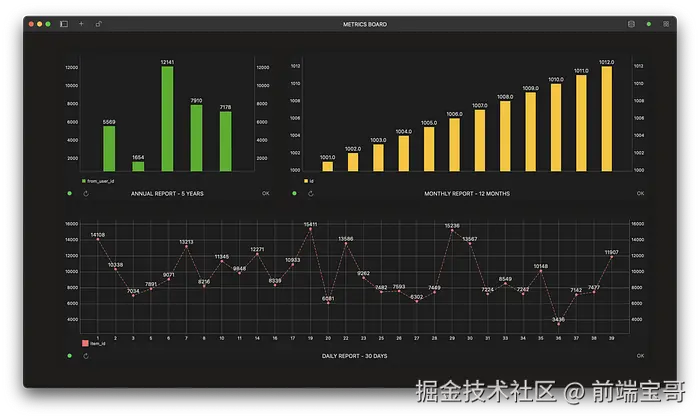Select the green bar labeled 7178

click(x=225, y=141)
